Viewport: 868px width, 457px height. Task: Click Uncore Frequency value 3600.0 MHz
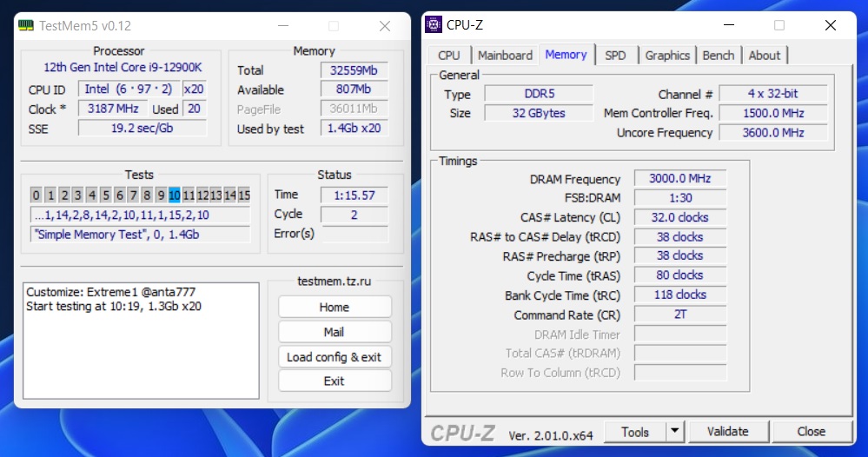773,133
